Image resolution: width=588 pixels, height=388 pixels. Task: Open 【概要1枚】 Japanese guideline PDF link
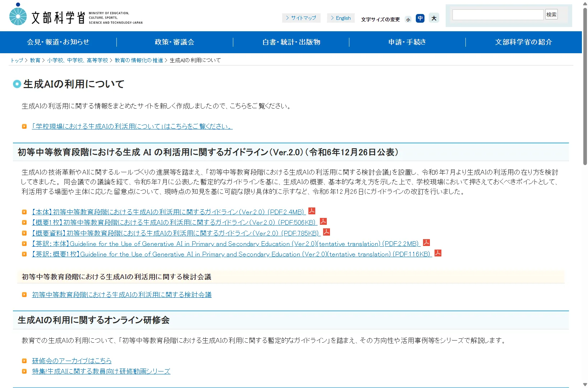point(174,223)
